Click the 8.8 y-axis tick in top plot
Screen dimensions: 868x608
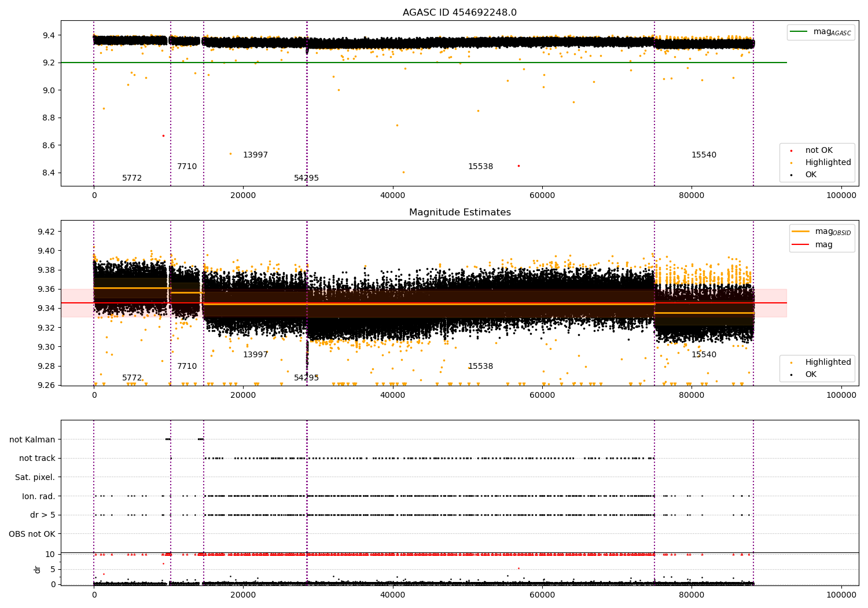tap(49, 118)
